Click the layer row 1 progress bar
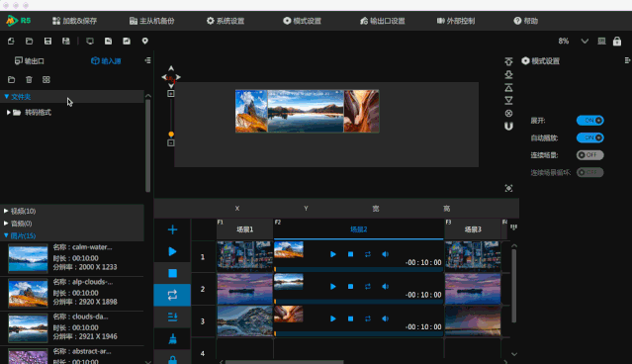 [x=359, y=269]
